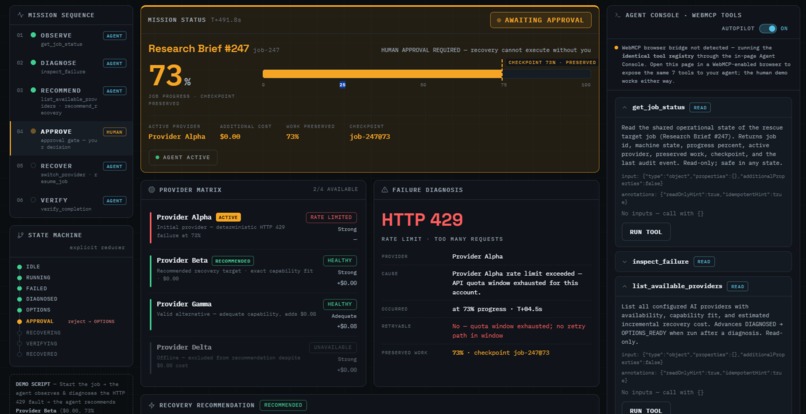Click the CHECKPOINT 73% PRESERVED marker
806x414 pixels.
point(551,62)
